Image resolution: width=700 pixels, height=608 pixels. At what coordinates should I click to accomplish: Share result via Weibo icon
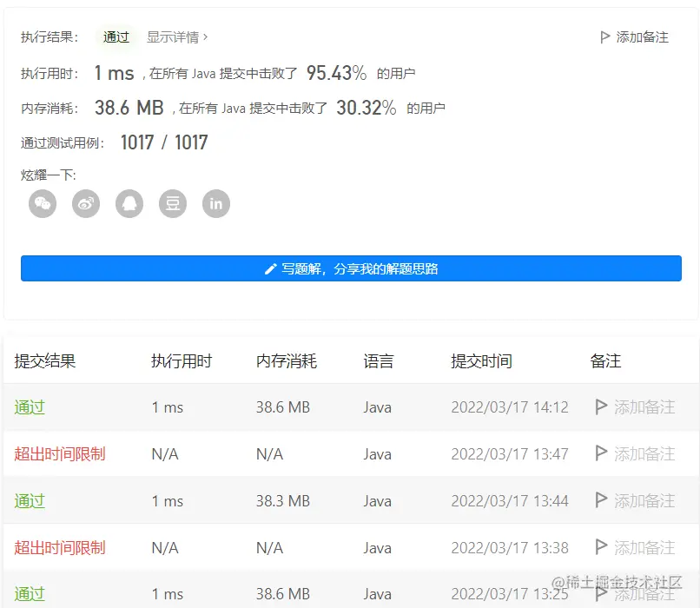pos(86,204)
